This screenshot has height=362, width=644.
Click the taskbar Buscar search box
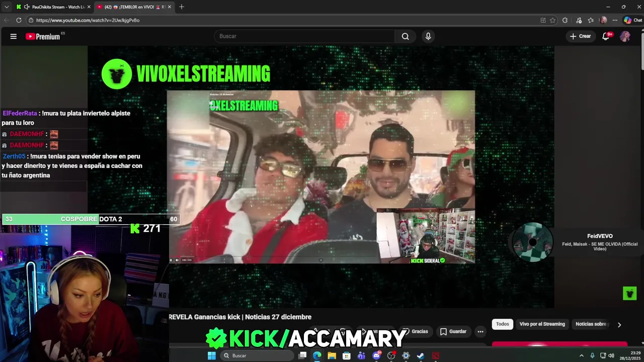coord(257,355)
